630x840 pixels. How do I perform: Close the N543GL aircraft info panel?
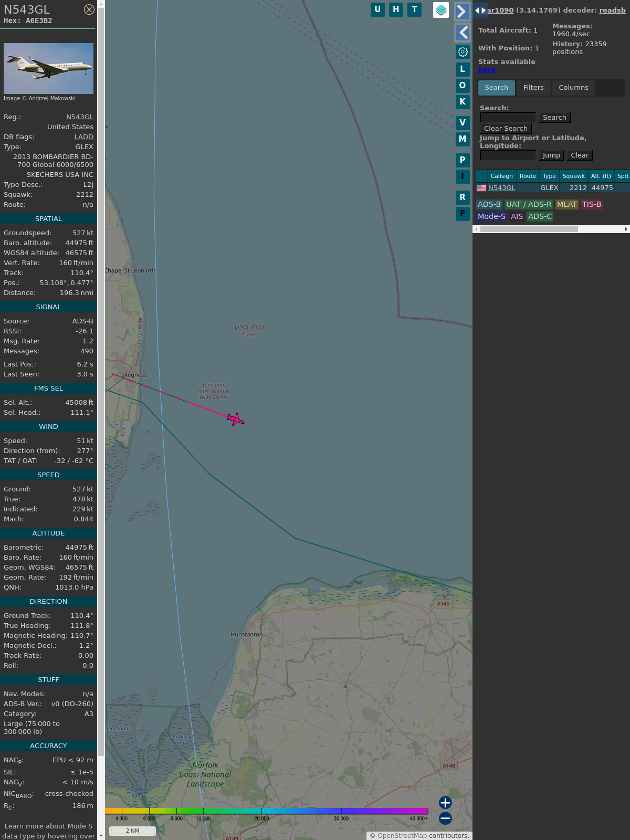tap(89, 9)
